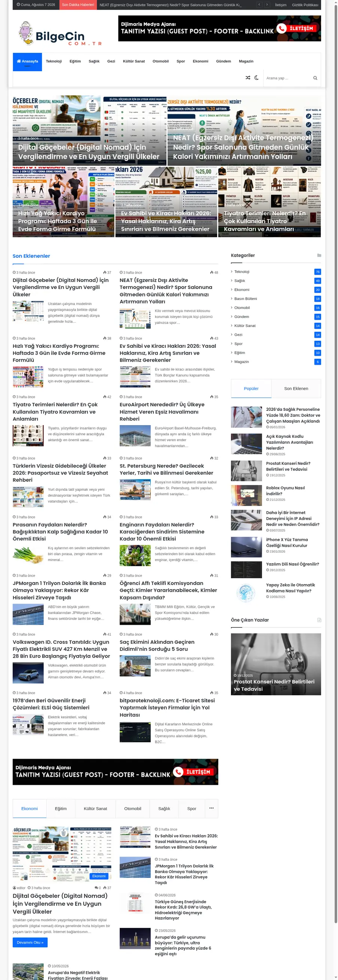Open Öğrenci Affı Teklifi article thumbnail

coord(135,614)
